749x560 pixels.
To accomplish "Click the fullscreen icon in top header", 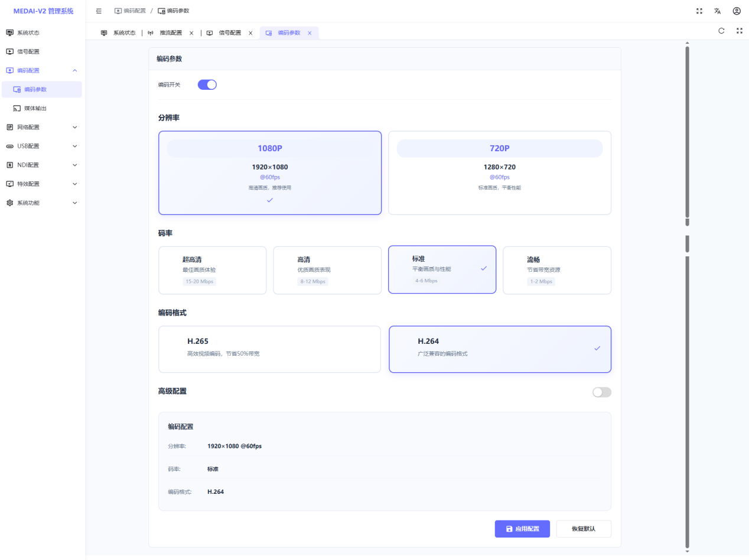I will coord(699,11).
